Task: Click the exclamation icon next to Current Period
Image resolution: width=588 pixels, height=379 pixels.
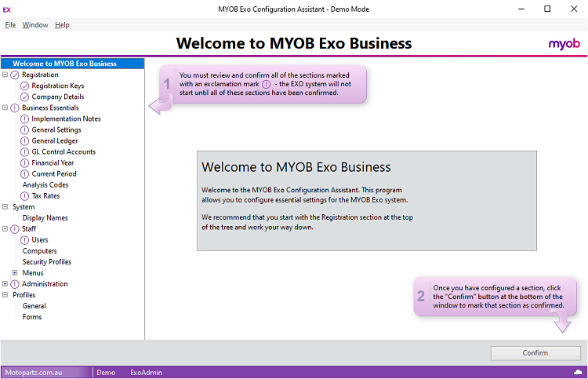Action: click(x=24, y=174)
